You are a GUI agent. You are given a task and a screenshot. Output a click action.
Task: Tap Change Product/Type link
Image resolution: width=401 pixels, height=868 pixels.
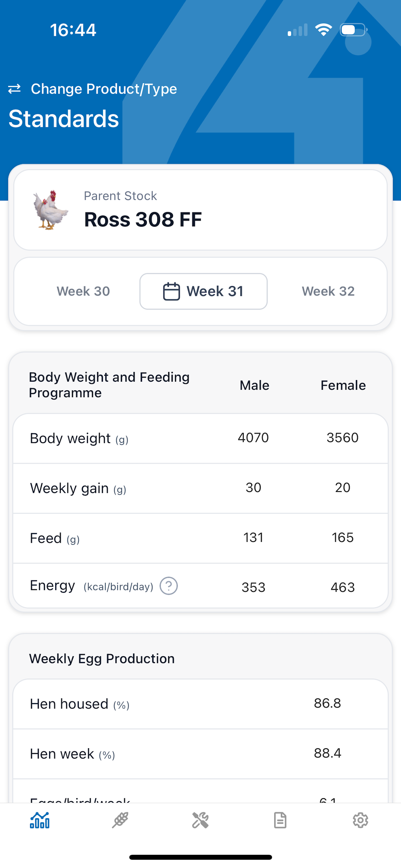click(x=104, y=89)
